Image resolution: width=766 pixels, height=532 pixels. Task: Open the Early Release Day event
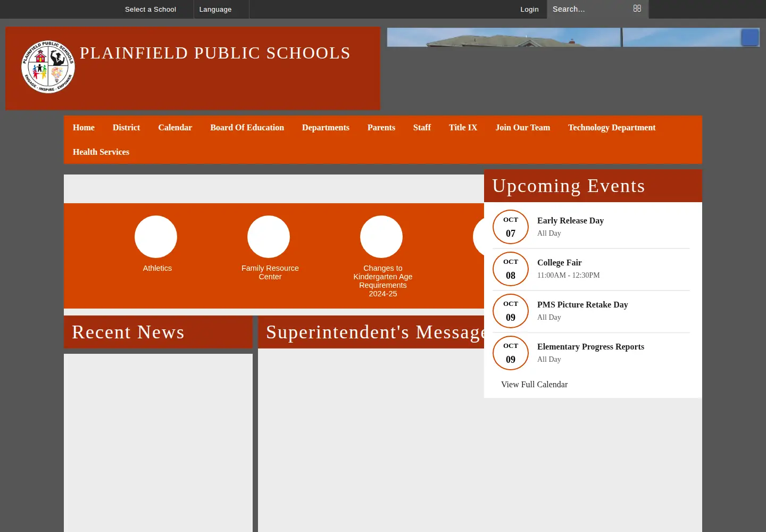pyautogui.click(x=570, y=220)
